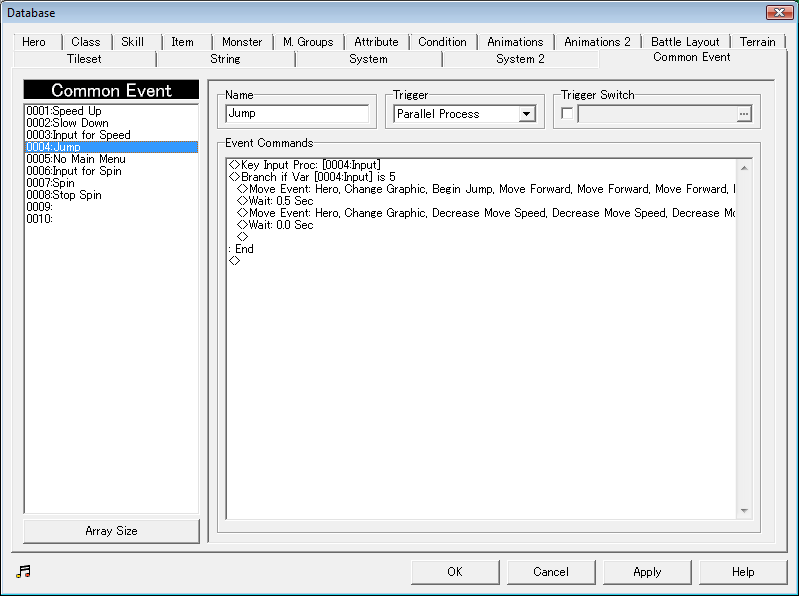
Task: Click the Name input field
Action: click(x=298, y=114)
